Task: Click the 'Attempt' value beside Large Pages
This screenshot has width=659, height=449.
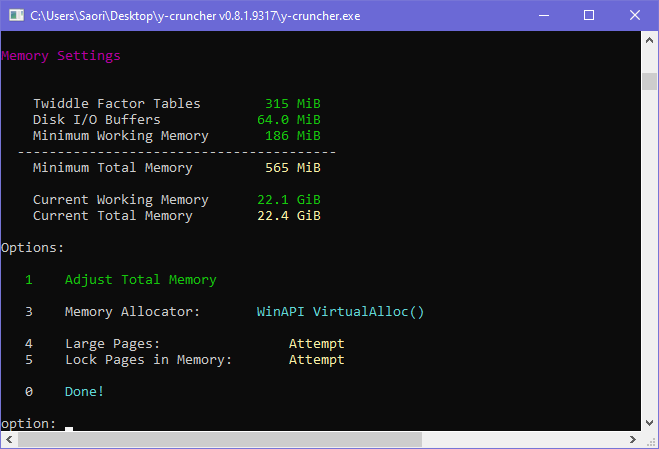Action: pos(316,344)
